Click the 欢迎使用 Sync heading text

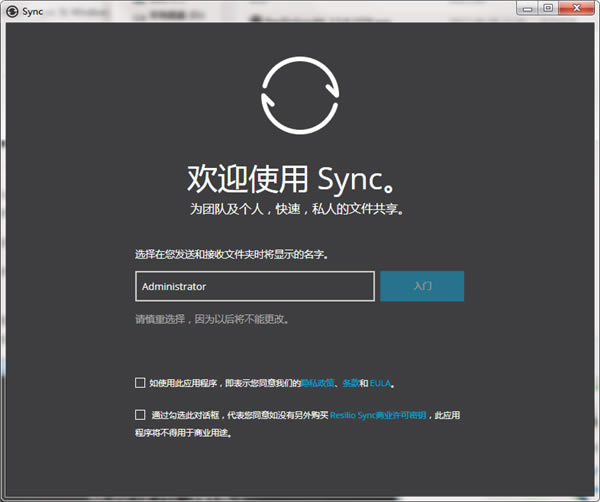[299, 178]
